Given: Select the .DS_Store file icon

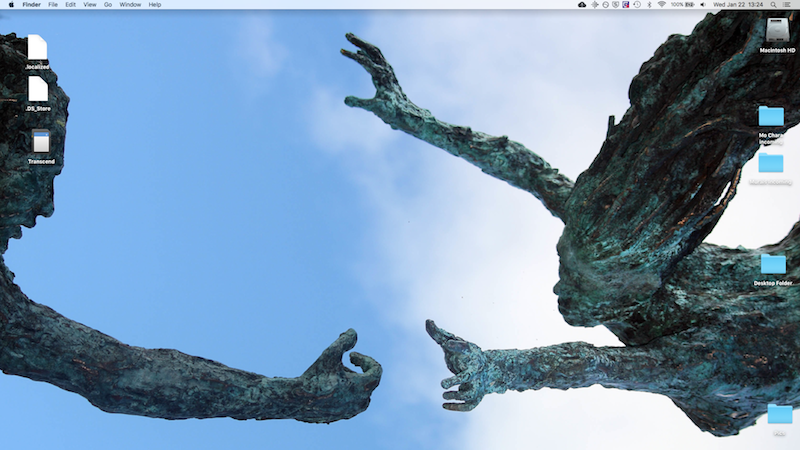Looking at the screenshot, I should click(x=38, y=89).
